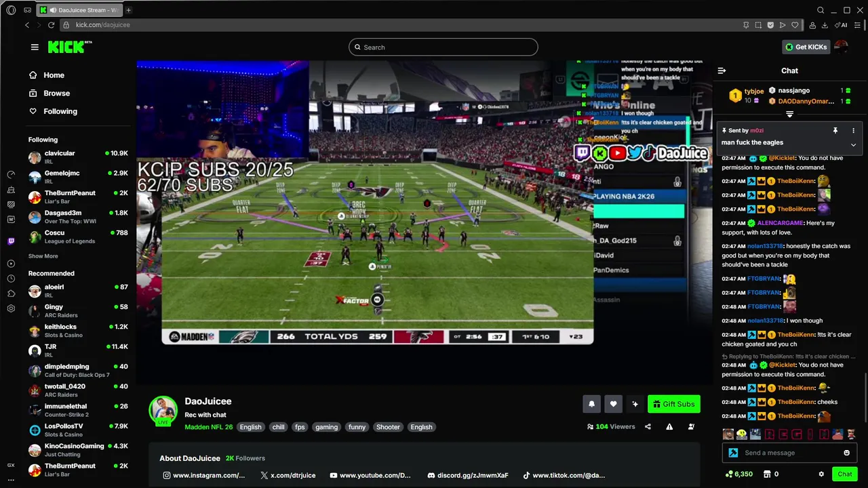Open the emoji picker in chat box
Viewport: 868px width, 488px height.
(x=846, y=453)
